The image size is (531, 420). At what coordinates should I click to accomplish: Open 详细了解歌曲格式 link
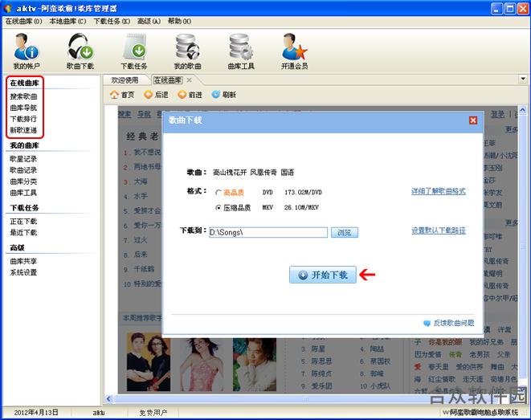click(x=439, y=191)
